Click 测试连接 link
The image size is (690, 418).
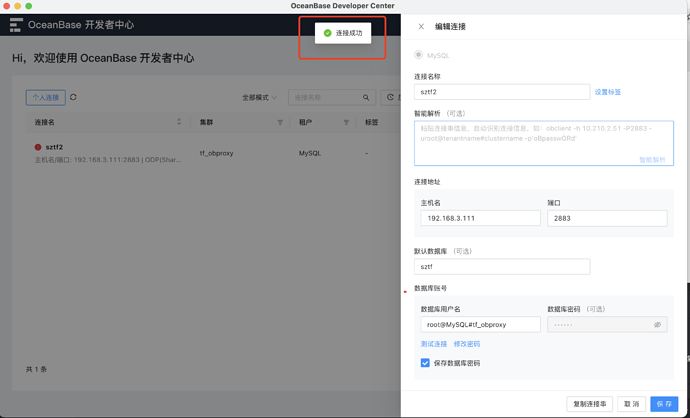(x=434, y=344)
